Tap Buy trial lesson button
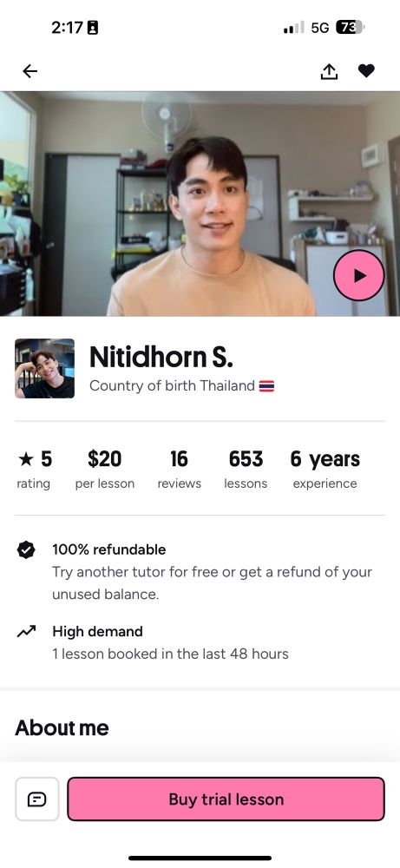This screenshot has width=400, height=868. 226,799
